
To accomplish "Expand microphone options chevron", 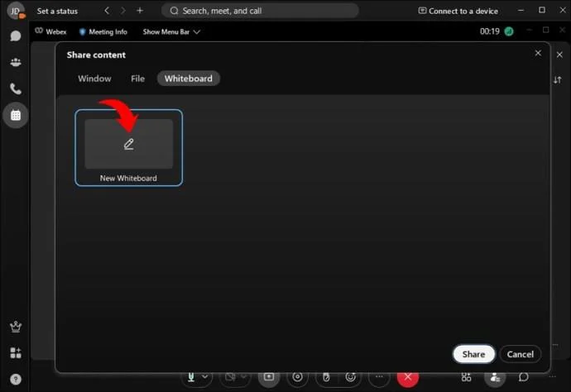I will (205, 377).
